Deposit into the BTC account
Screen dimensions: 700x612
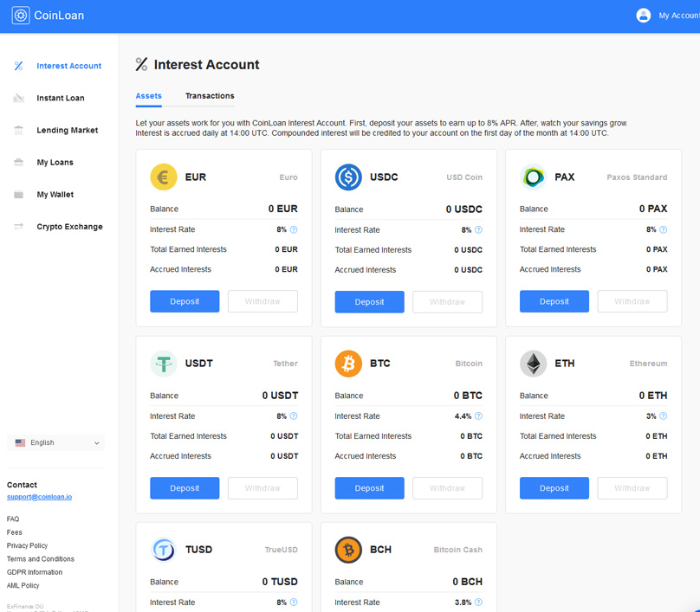[x=370, y=488]
